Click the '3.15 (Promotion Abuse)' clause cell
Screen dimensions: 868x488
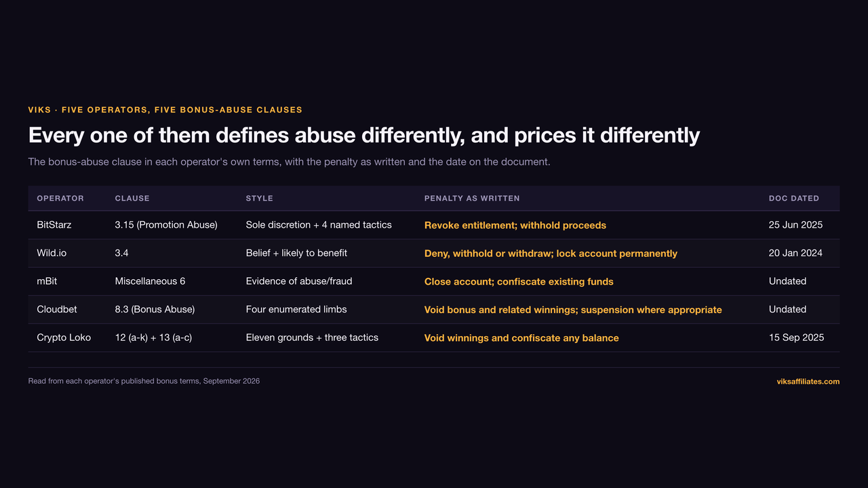click(x=166, y=225)
